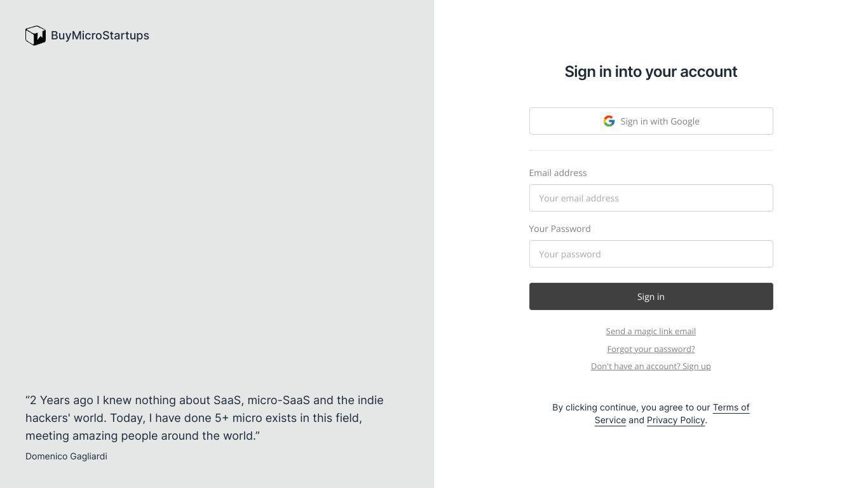This screenshot has height=488, width=868.
Task: Sign in with Google button
Action: 651,121
